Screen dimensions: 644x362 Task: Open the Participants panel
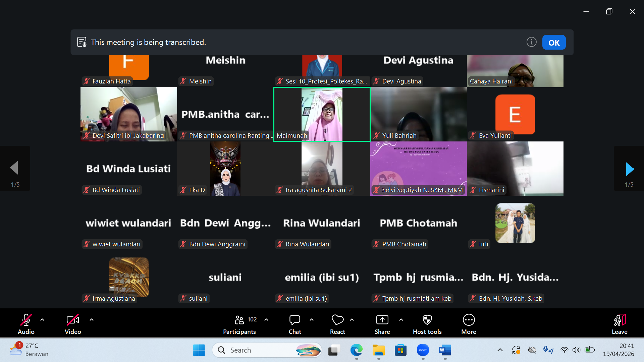pyautogui.click(x=239, y=324)
